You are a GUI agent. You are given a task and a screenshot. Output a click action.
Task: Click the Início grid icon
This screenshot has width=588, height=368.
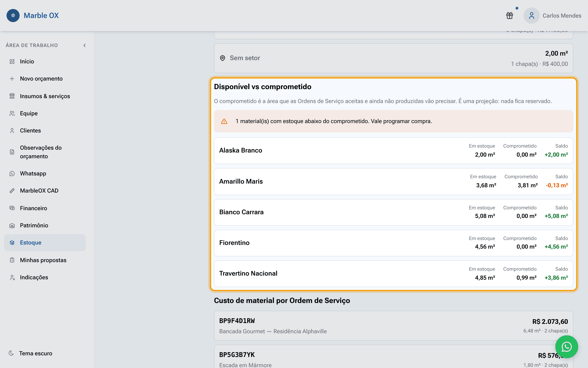(12, 62)
